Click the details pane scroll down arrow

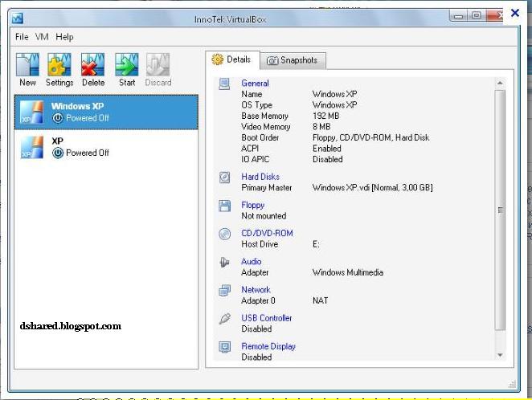500,355
